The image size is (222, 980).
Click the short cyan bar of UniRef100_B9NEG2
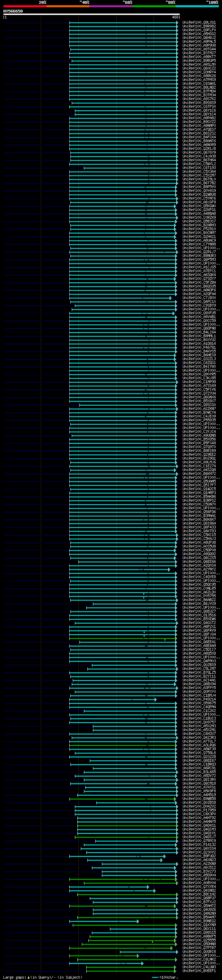(x=104, y=921)
